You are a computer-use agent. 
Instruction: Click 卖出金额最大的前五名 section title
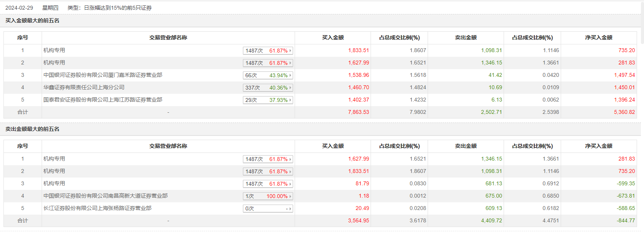[x=32, y=129]
